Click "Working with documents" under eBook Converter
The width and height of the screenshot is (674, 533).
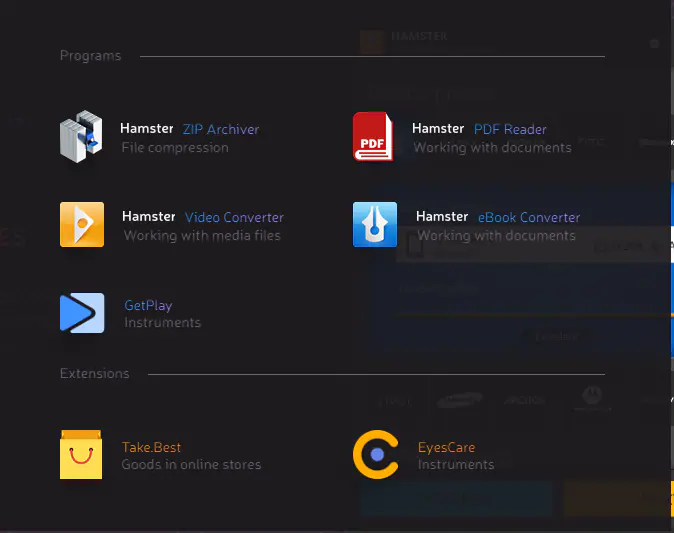click(496, 236)
